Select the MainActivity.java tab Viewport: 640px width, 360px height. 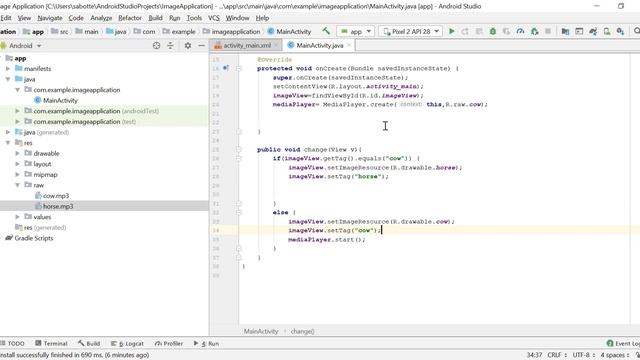pyautogui.click(x=319, y=45)
